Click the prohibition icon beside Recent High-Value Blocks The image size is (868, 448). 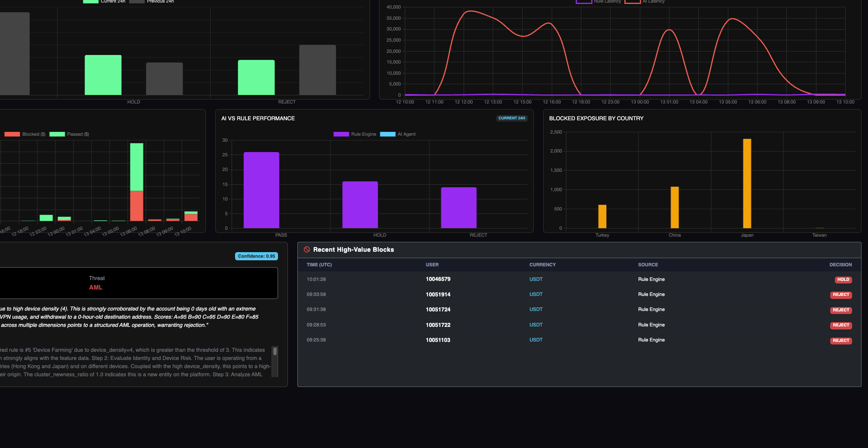coord(306,250)
